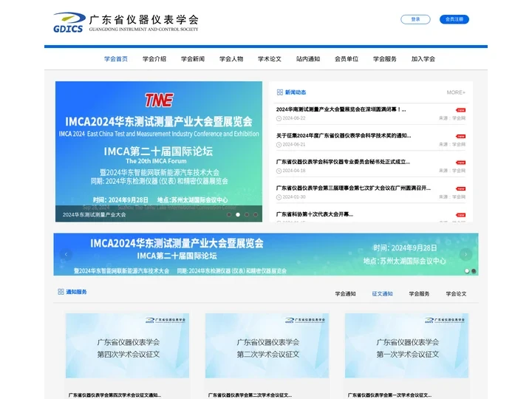The height and width of the screenshot is (399, 532).
Task: Click the wide IMCA2024 banner image
Action: 266,254
